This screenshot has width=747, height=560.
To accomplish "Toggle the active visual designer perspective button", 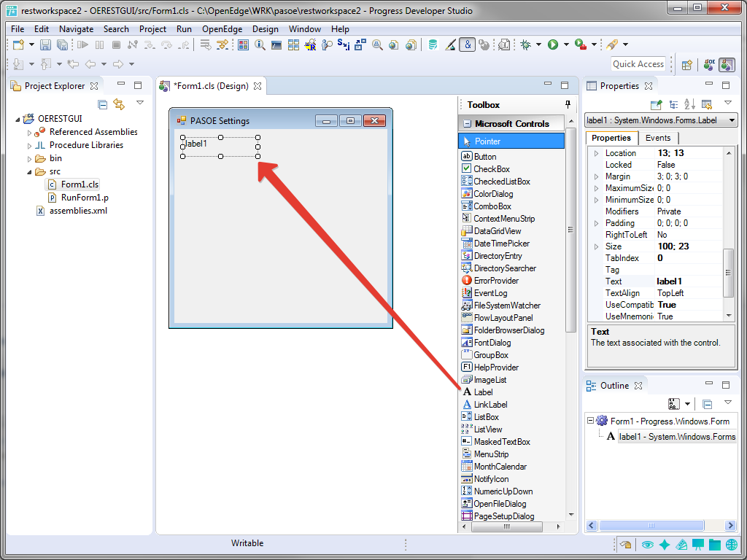I will (x=727, y=65).
